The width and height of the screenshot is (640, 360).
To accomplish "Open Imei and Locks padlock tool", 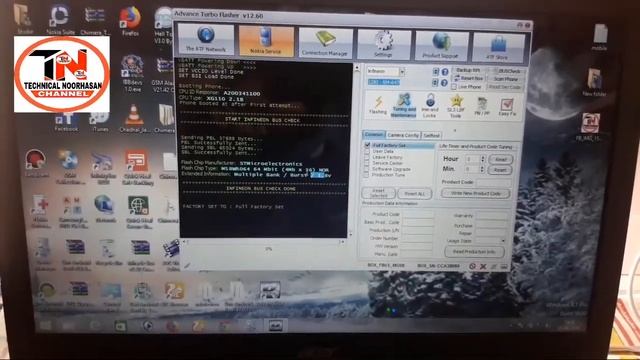I will click(x=430, y=106).
